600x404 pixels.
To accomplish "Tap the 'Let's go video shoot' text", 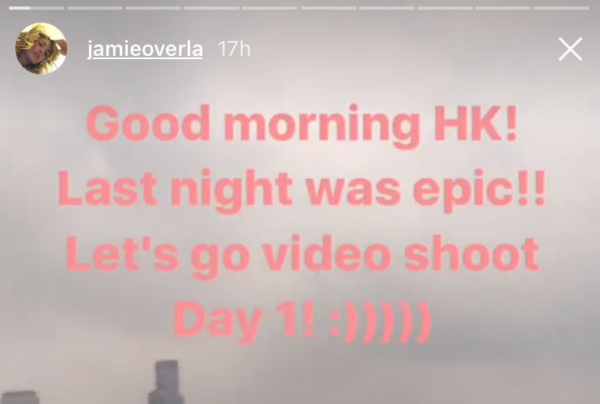I will 302,254.
